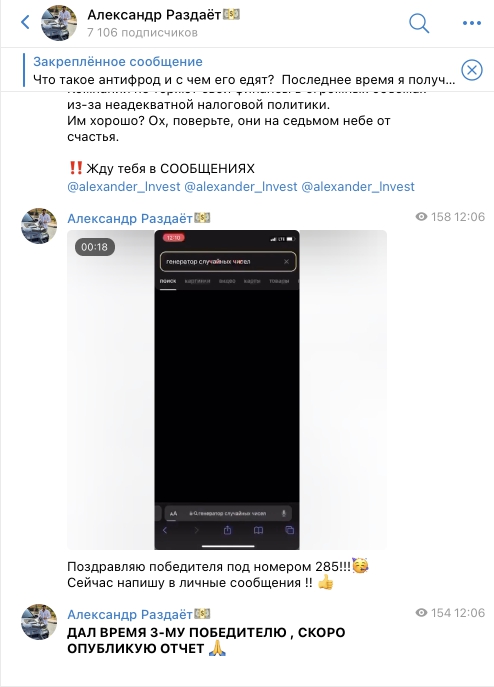Click sender avatar beside the last post
Screen dimensions: 494x687
pyautogui.click(x=39, y=622)
